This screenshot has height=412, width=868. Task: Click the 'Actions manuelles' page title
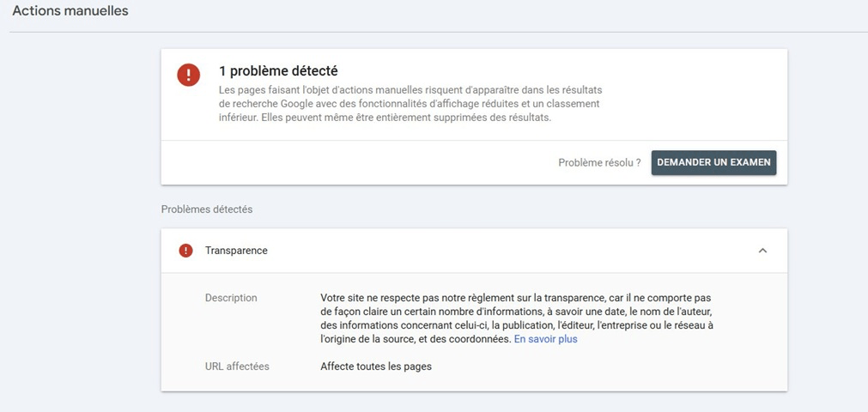tap(70, 11)
